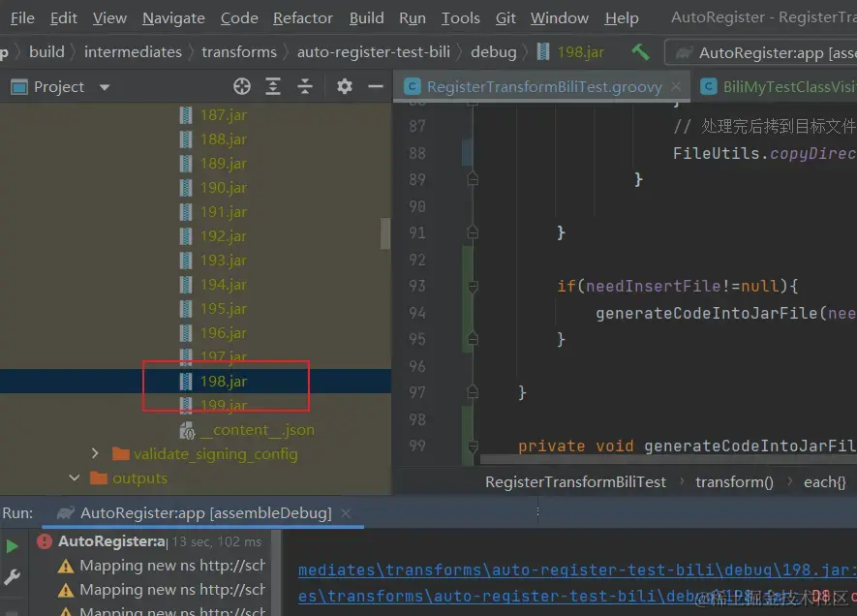Viewport: 857px width, 616px height.
Task: Open Project panel settings gear
Action: pyautogui.click(x=345, y=86)
